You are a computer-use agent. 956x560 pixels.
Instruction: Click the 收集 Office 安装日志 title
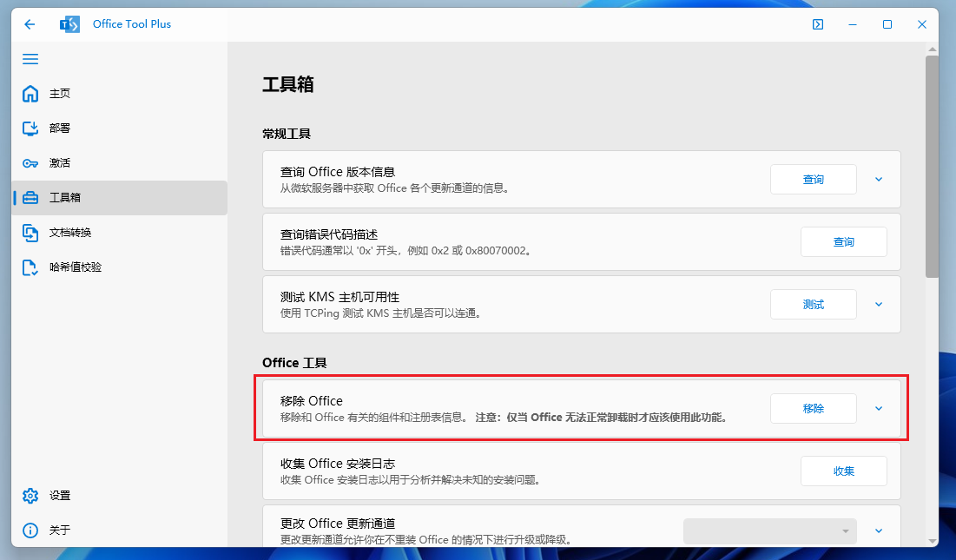click(x=338, y=464)
